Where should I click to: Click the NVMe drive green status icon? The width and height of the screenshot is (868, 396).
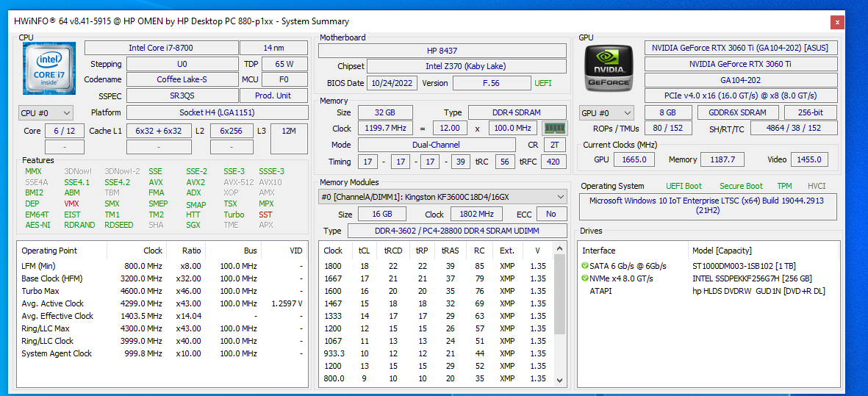(585, 278)
